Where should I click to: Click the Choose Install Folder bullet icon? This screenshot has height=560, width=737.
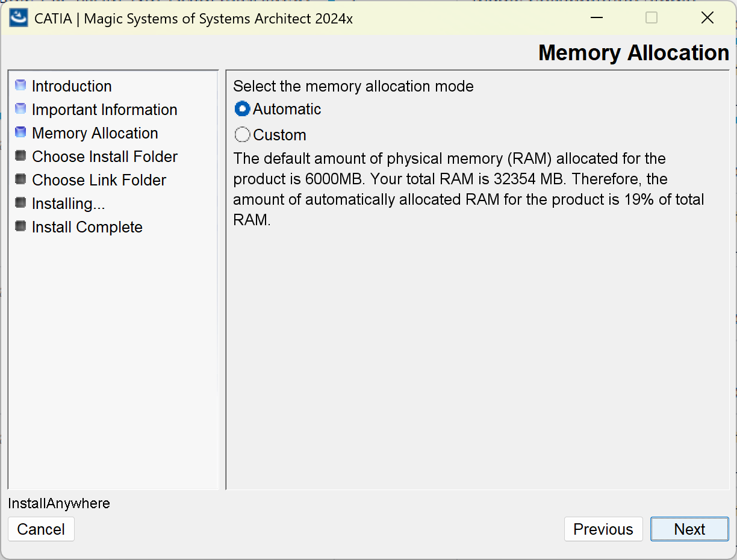[x=21, y=156]
